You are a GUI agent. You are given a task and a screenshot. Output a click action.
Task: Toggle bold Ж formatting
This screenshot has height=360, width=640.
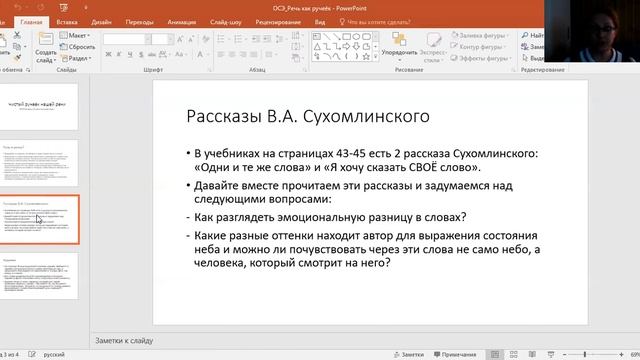click(108, 54)
